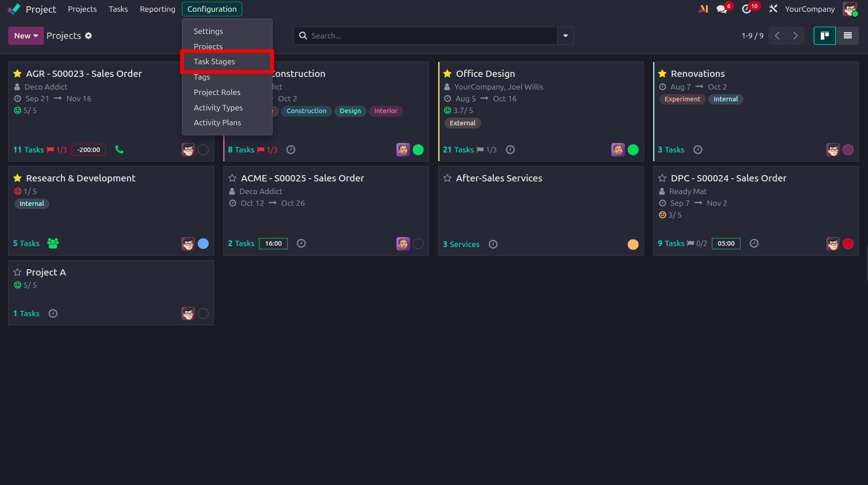Go to the next page of projects
This screenshot has width=868, height=485.
click(x=795, y=36)
